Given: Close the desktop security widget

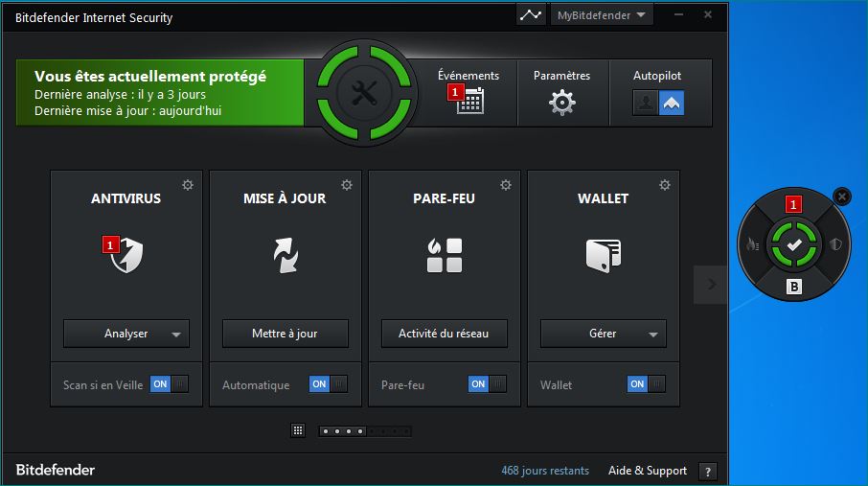Looking at the screenshot, I should [x=842, y=197].
